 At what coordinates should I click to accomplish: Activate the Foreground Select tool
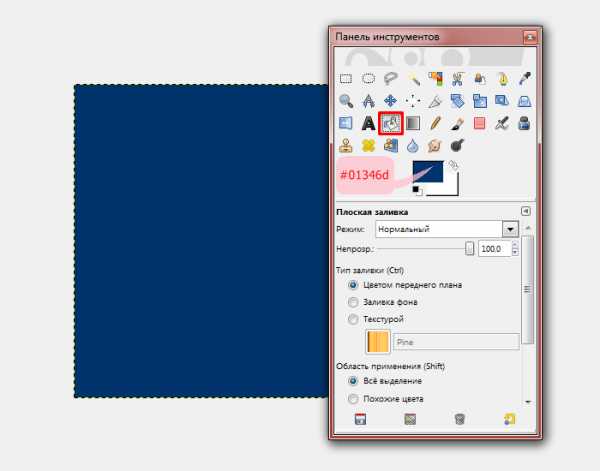tap(480, 79)
